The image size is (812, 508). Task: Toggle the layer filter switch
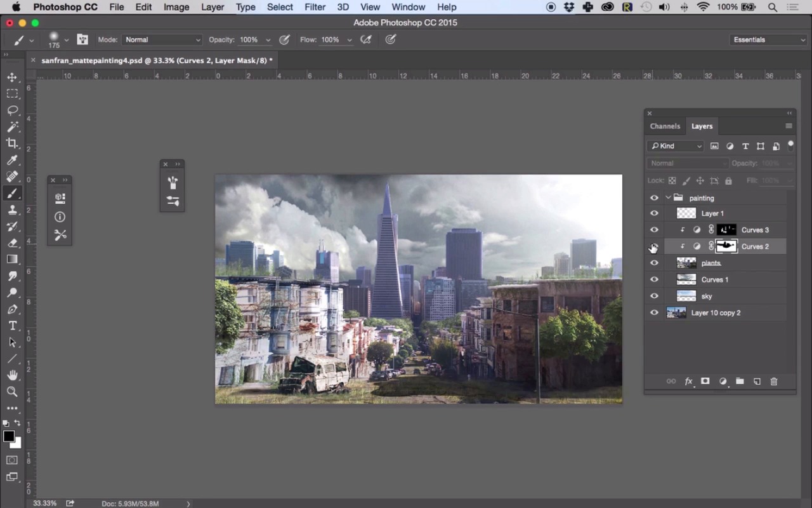click(790, 145)
